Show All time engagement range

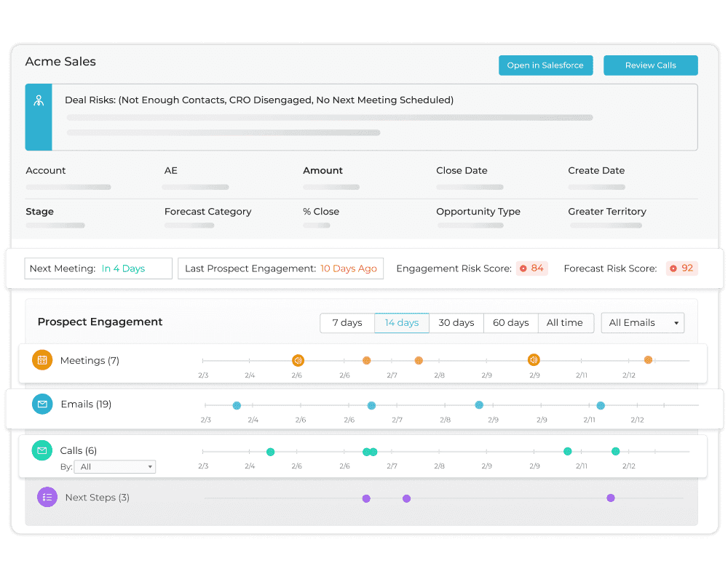point(566,323)
